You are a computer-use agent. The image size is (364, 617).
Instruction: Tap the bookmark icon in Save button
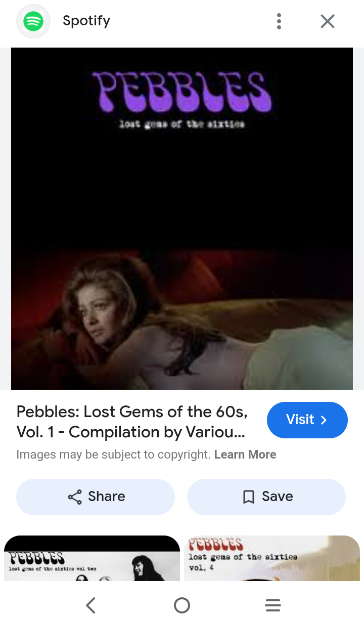pyautogui.click(x=248, y=497)
